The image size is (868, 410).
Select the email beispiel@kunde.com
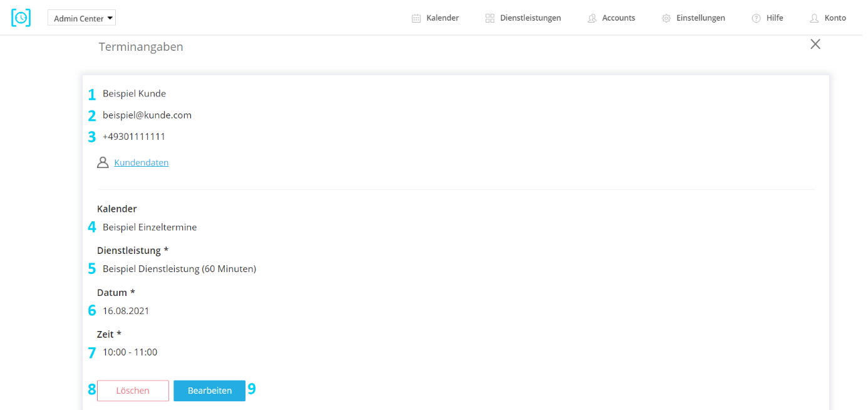point(147,115)
